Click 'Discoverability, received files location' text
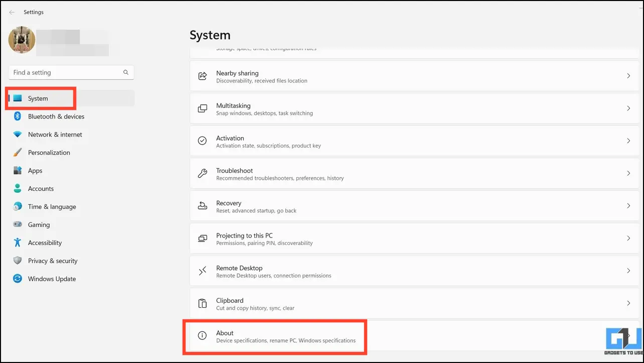Screen dimensions: 644x363 [262, 81]
